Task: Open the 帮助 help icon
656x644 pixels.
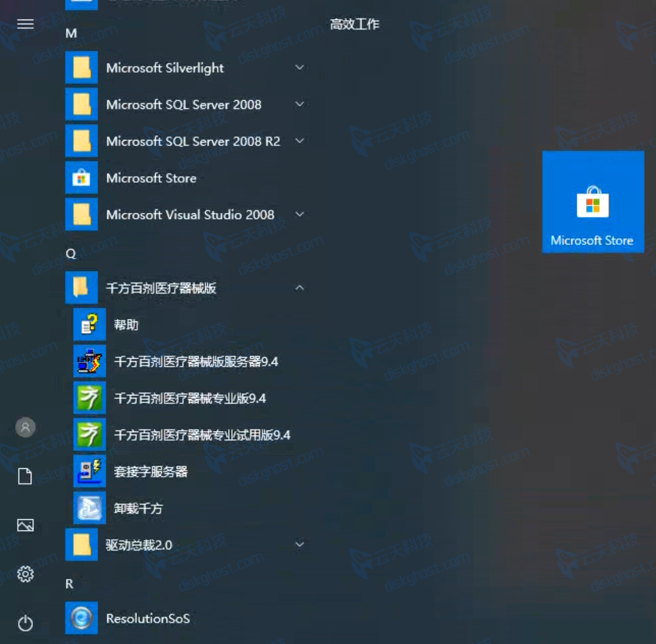Action: (x=89, y=324)
